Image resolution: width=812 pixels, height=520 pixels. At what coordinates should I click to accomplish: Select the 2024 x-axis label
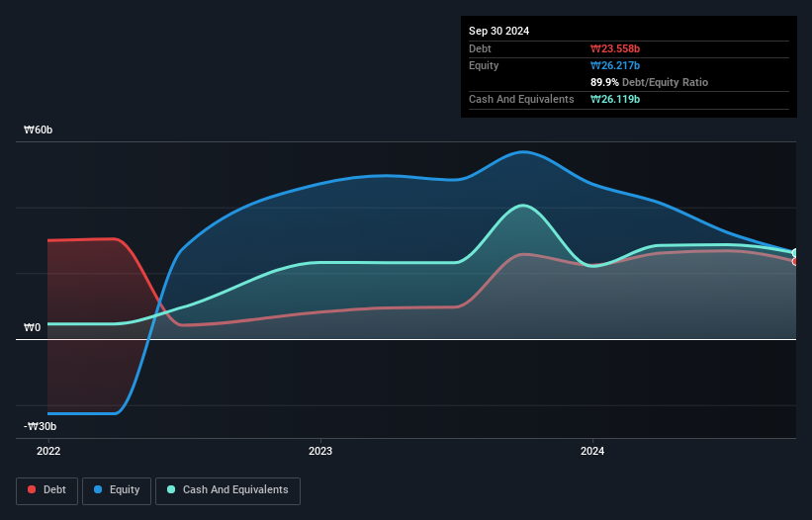coord(592,451)
